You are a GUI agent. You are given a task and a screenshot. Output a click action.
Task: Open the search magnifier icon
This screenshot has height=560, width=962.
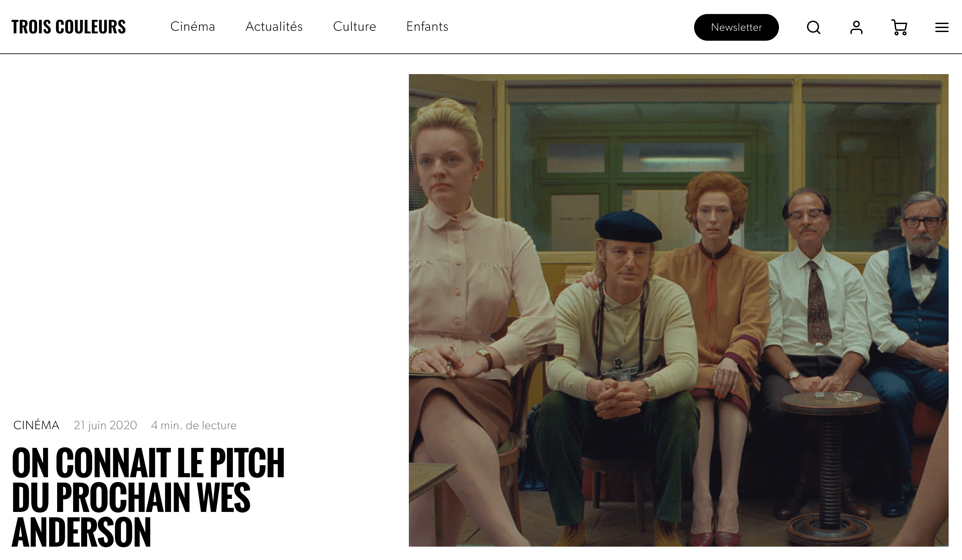coord(813,27)
